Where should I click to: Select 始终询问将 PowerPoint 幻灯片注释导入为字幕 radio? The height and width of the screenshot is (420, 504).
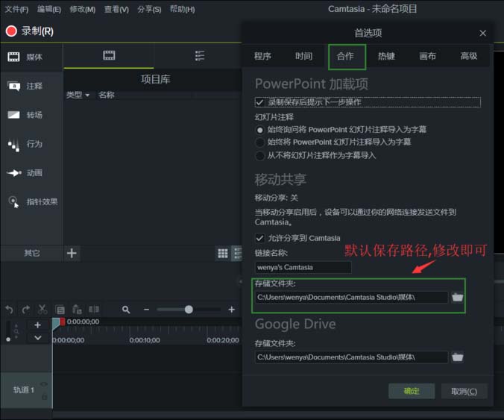click(259, 130)
